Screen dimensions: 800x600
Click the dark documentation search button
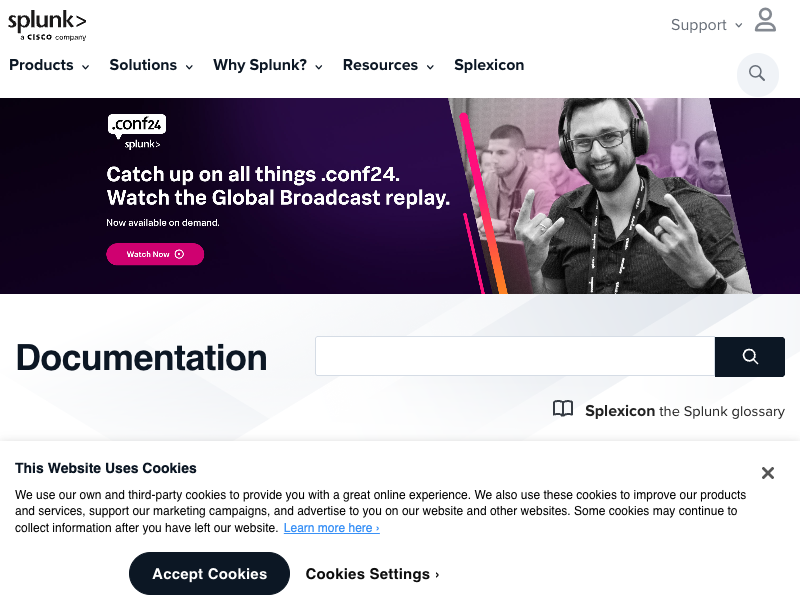(x=749, y=357)
